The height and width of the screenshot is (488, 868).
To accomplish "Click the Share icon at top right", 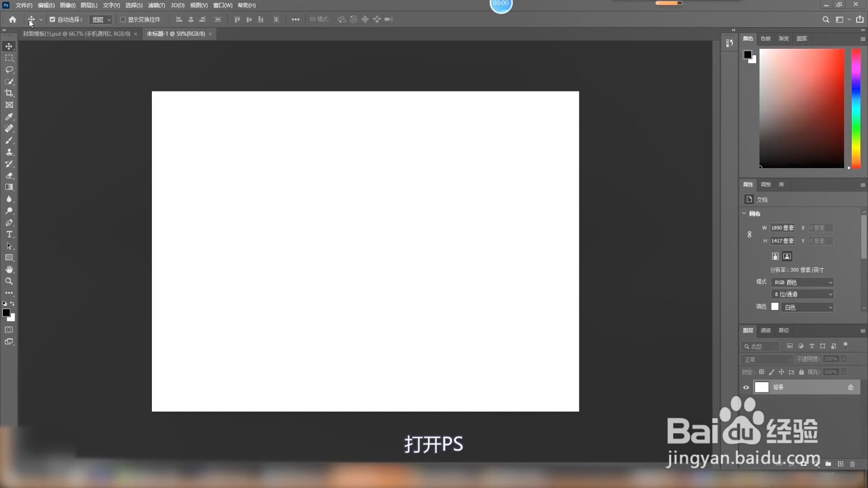I will pyautogui.click(x=860, y=20).
